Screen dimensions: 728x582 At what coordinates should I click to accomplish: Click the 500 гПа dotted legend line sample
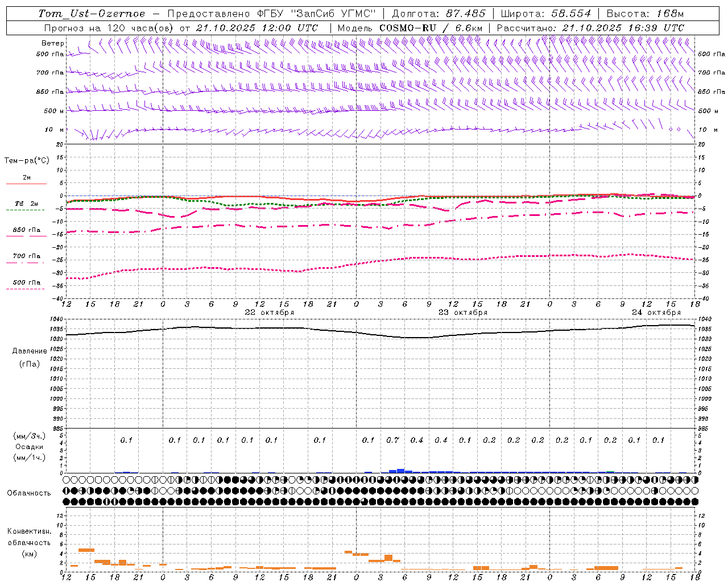26,289
